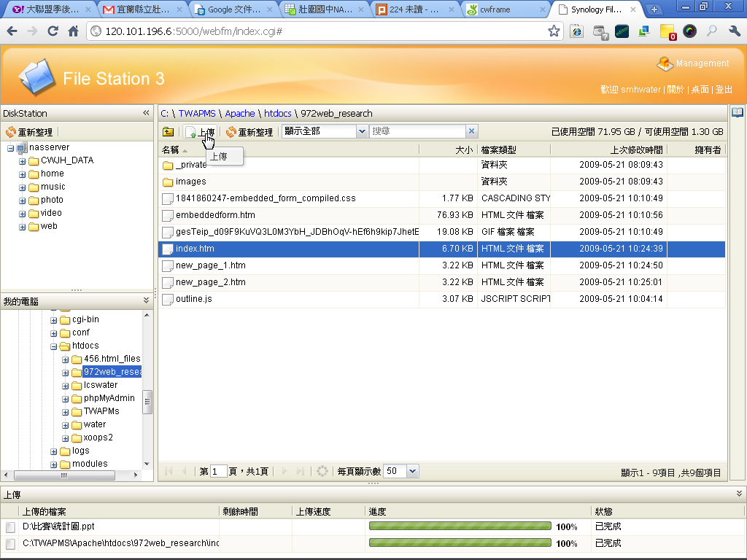Click the 桌面 desktop link
Image resolution: width=747 pixels, height=560 pixels.
point(700,90)
